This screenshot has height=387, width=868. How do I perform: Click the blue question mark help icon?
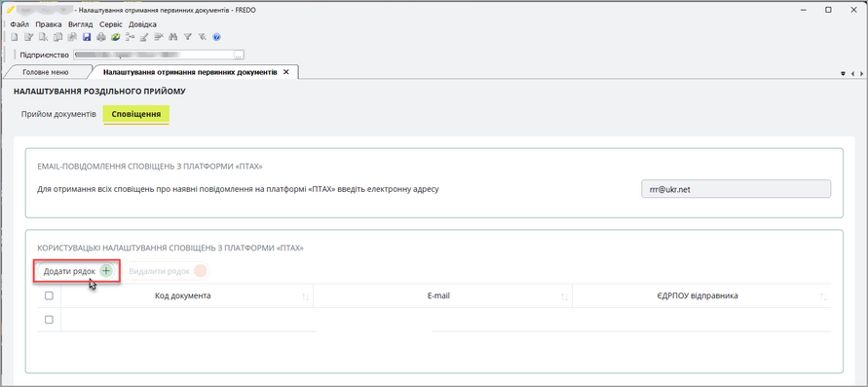216,37
